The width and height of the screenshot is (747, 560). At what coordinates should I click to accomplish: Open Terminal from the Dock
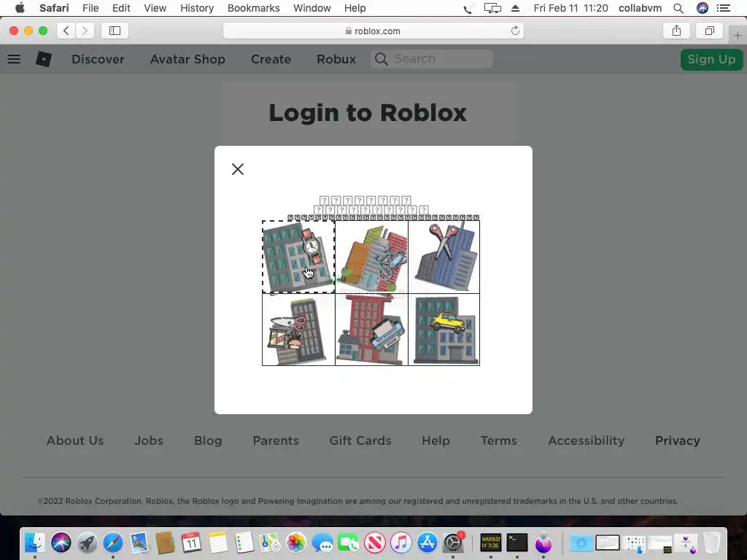517,542
